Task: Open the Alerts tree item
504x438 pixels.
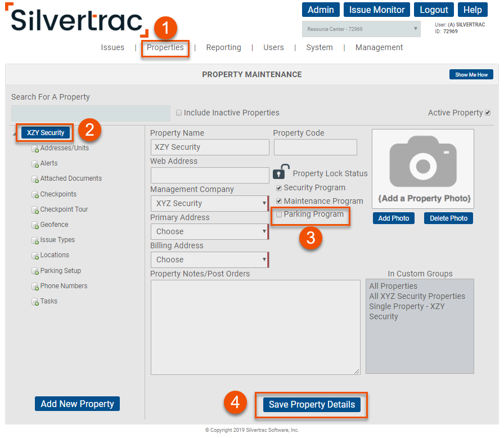Action: [x=49, y=163]
